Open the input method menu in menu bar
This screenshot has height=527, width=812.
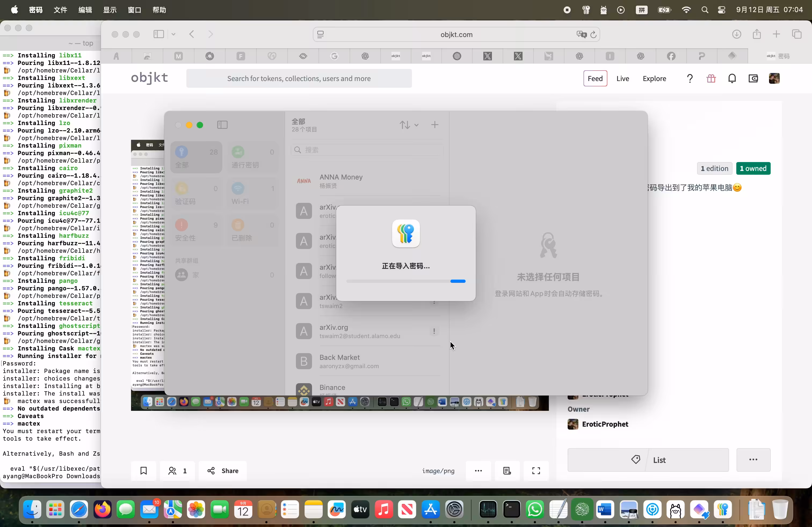(642, 10)
